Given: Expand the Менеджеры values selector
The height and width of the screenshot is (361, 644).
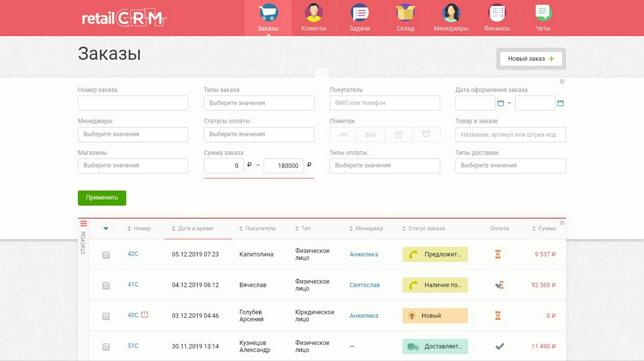Looking at the screenshot, I should pos(133,134).
